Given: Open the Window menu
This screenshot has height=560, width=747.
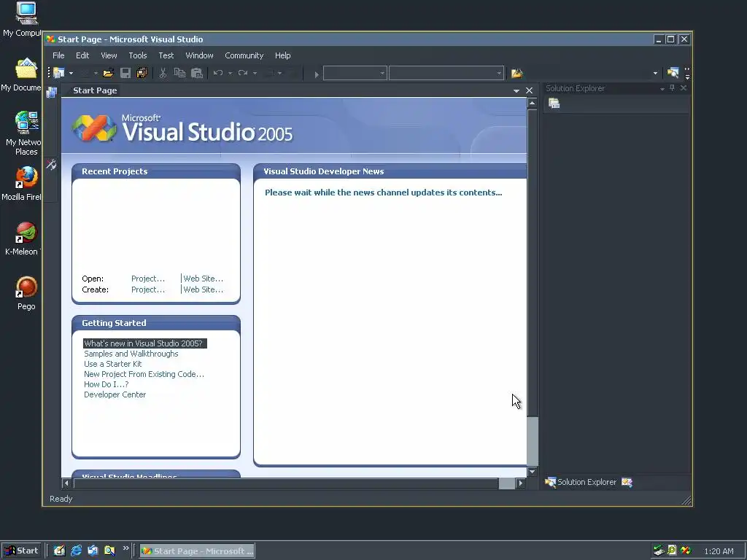Looking at the screenshot, I should point(200,55).
